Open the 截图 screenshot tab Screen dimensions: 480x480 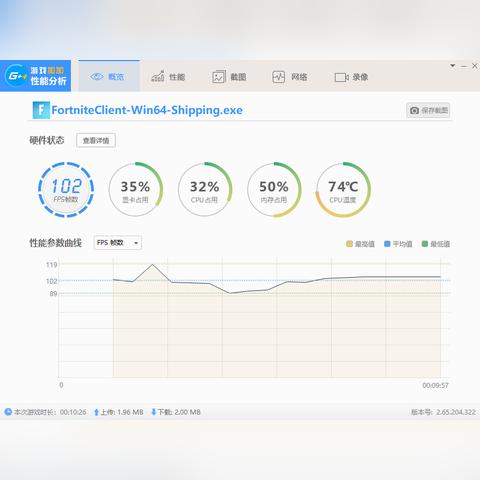click(229, 77)
